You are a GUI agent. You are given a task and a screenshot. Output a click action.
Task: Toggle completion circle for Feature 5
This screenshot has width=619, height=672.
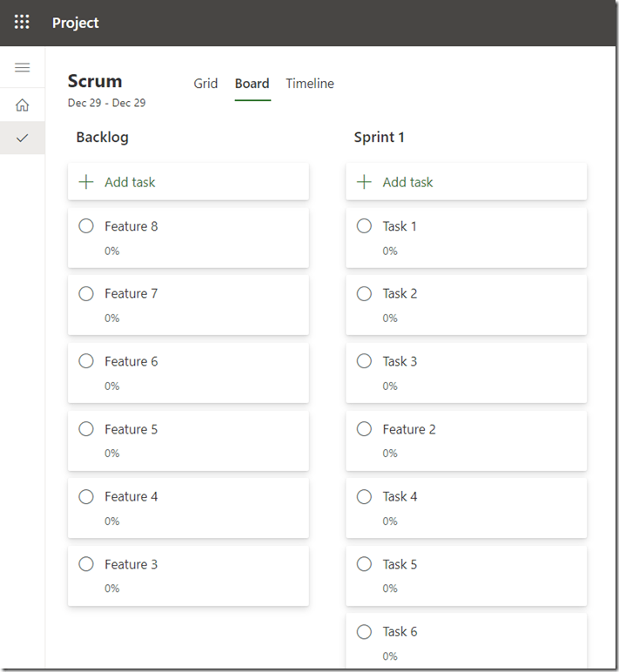(86, 429)
